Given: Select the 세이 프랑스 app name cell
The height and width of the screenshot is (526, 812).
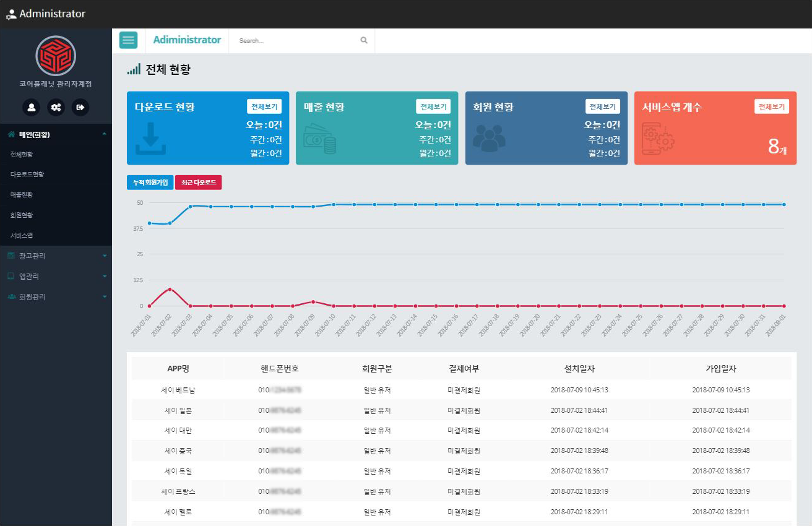Looking at the screenshot, I should pos(178,491).
